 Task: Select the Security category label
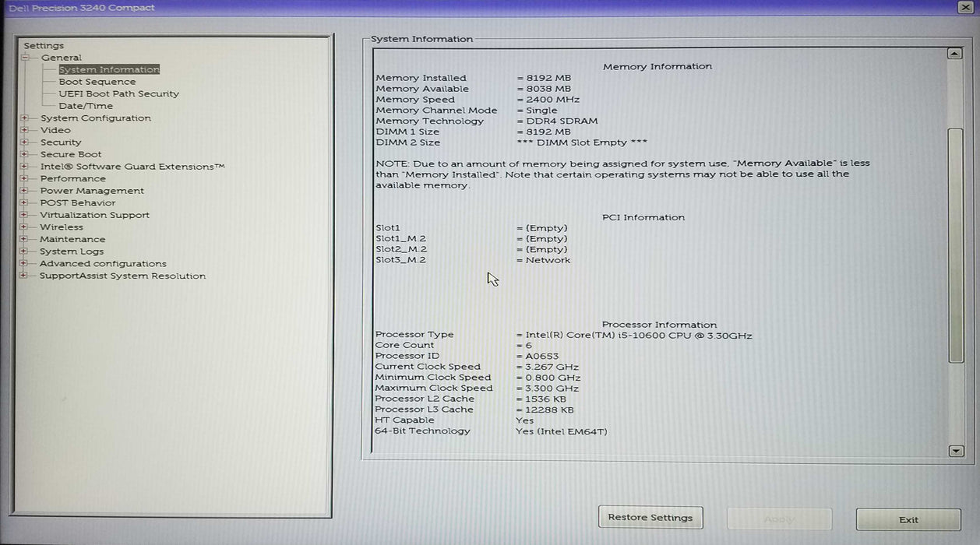61,142
